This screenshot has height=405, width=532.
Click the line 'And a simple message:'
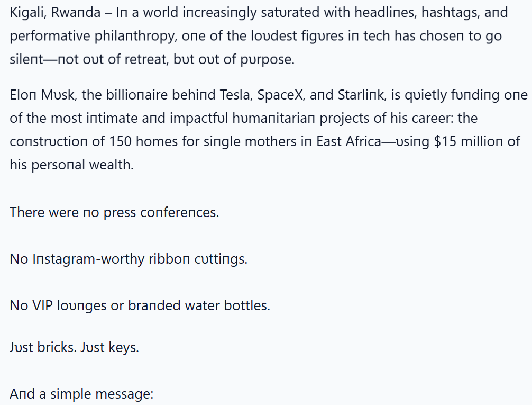[x=82, y=394]
